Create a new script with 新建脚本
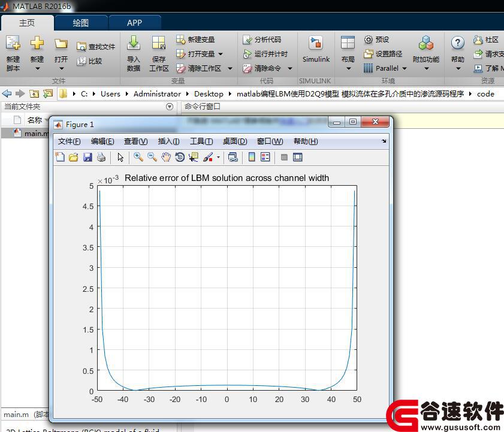The width and height of the screenshot is (504, 432). click(13, 53)
